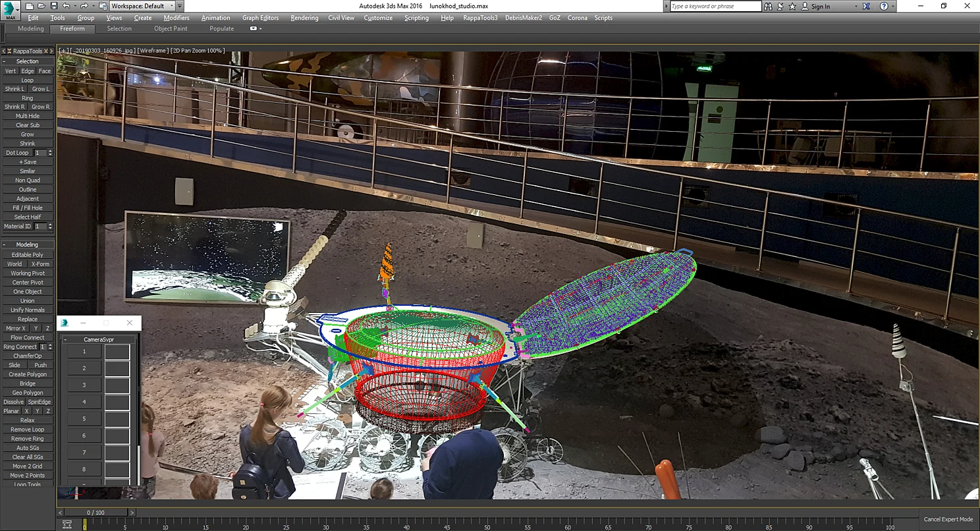Undo the last action with arrow icon

66,6
